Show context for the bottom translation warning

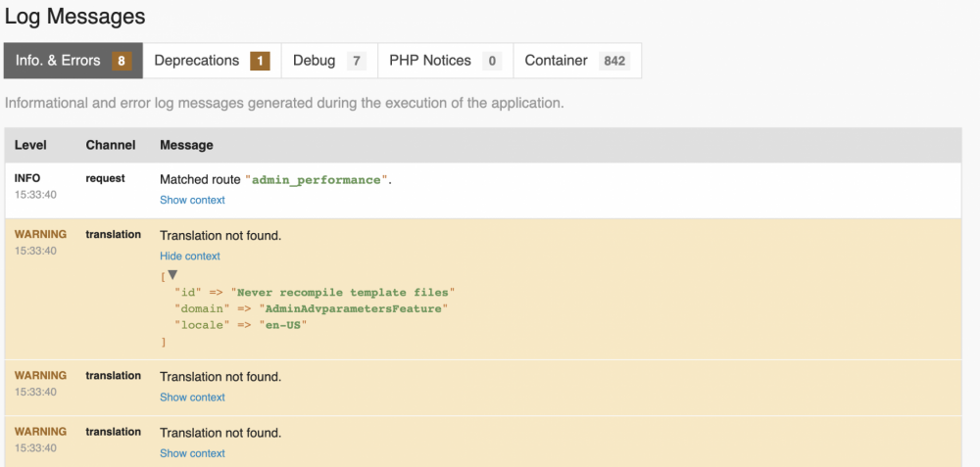click(x=192, y=453)
